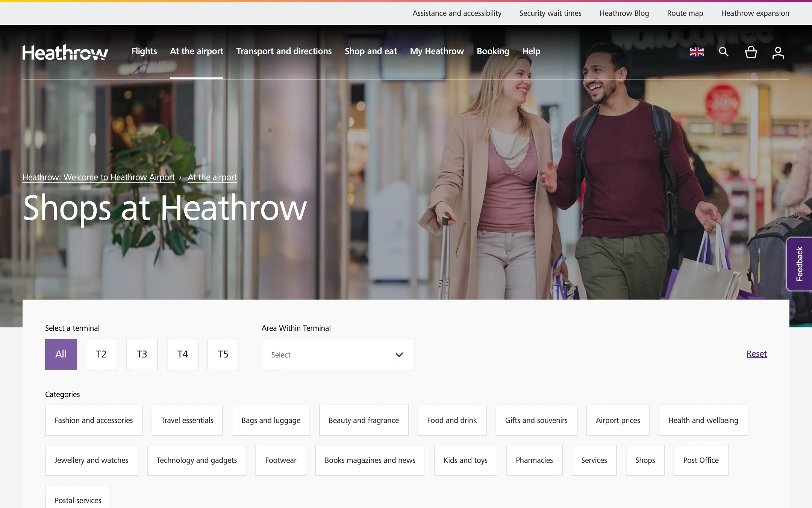The width and height of the screenshot is (812, 508).
Task: Open the Help menu
Action: pos(531,51)
